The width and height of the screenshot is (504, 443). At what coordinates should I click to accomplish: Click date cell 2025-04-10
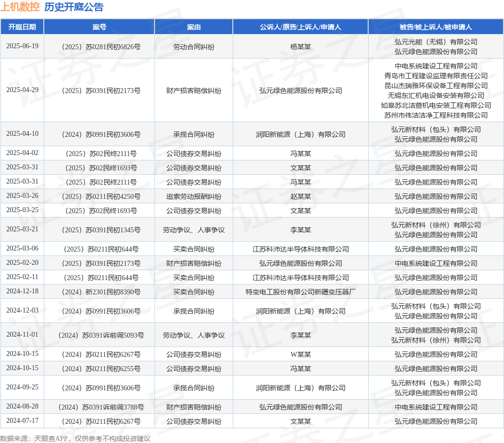(x=22, y=133)
